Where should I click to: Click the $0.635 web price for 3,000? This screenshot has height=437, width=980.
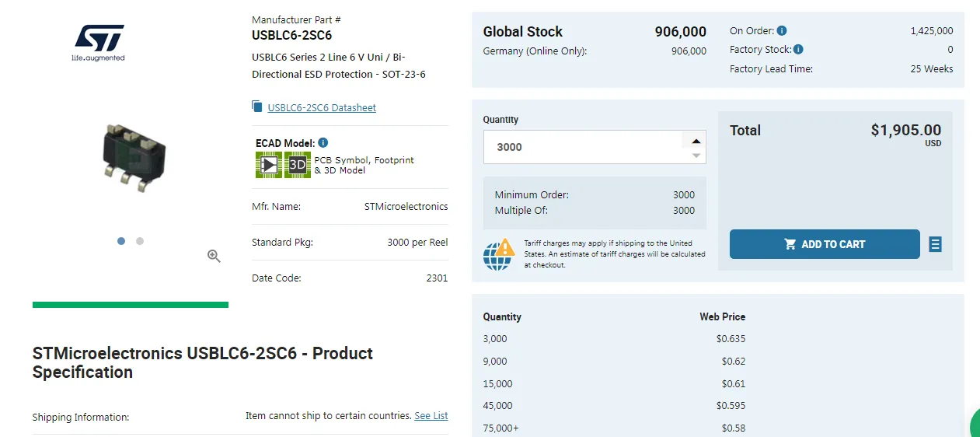pyautogui.click(x=731, y=339)
